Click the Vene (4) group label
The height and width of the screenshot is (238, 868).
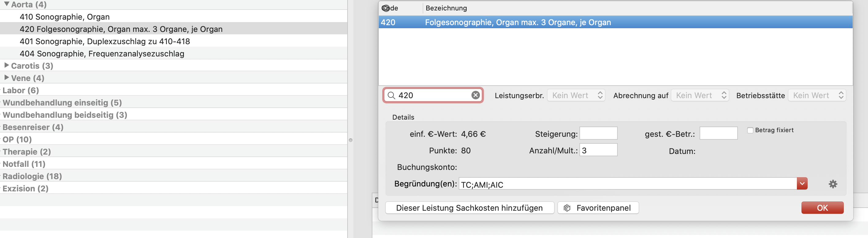coord(28,78)
